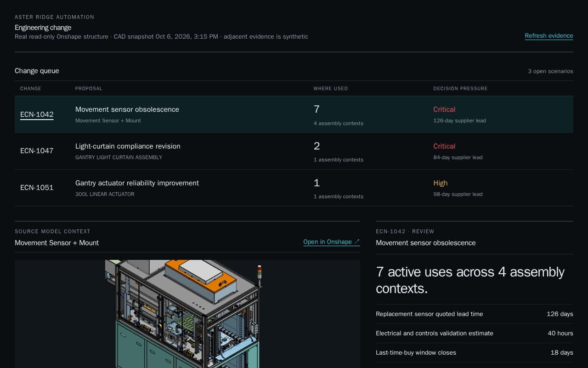Click the Critical status for ECN-1042
Screen dimensions: 588x368
tap(444, 109)
